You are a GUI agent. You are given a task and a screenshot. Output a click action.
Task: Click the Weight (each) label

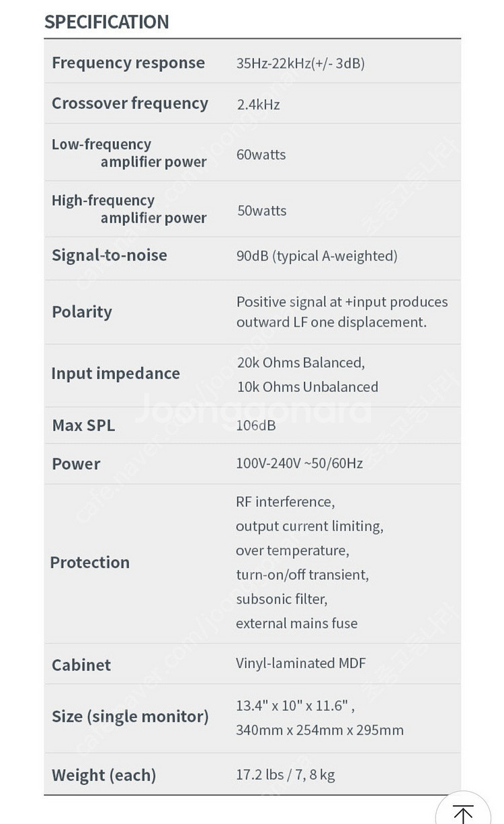(x=104, y=775)
